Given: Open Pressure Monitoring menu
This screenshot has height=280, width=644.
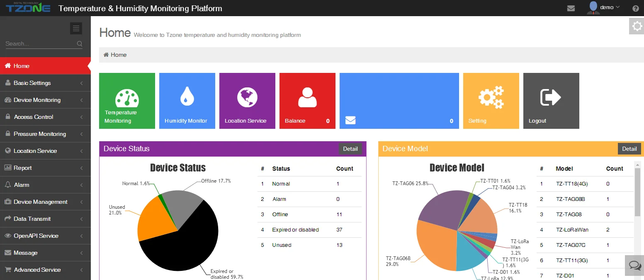Looking at the screenshot, I should tap(45, 134).
